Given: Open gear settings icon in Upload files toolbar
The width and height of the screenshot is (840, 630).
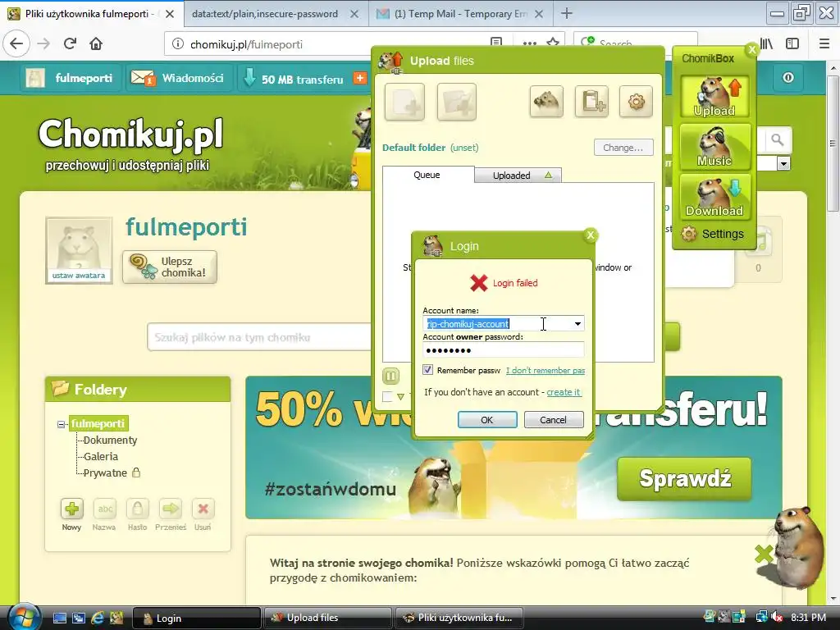Looking at the screenshot, I should (x=636, y=101).
